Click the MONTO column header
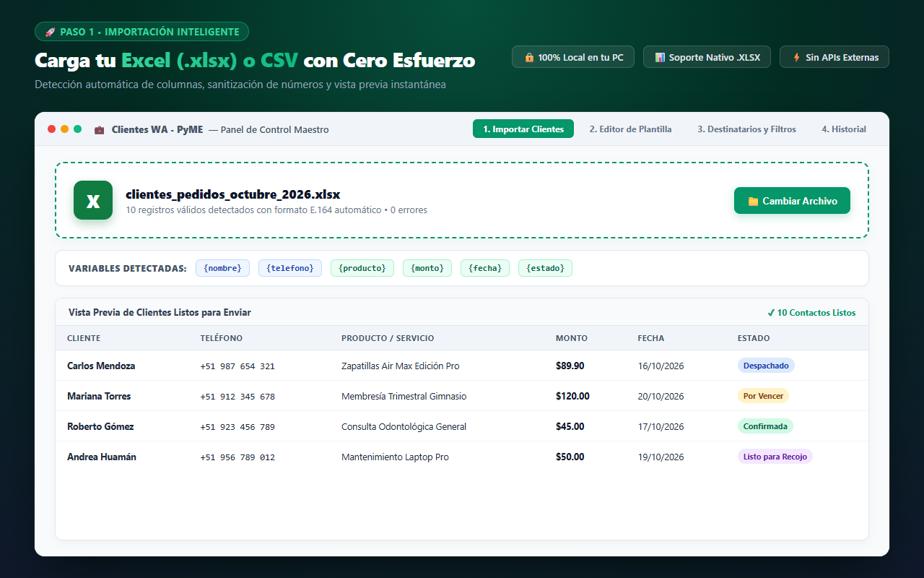Viewport: 924px width, 578px height. [572, 338]
